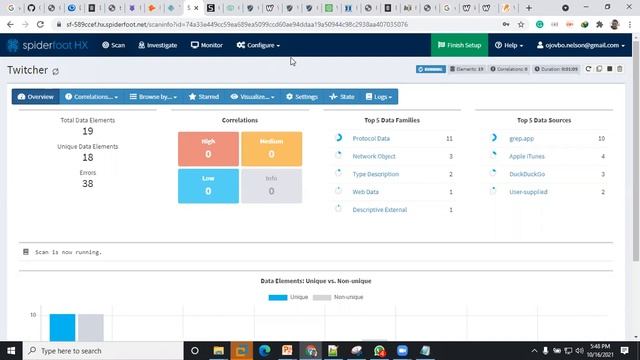The height and width of the screenshot is (360, 640).
Task: Click the Running status badge
Action: tap(431, 69)
